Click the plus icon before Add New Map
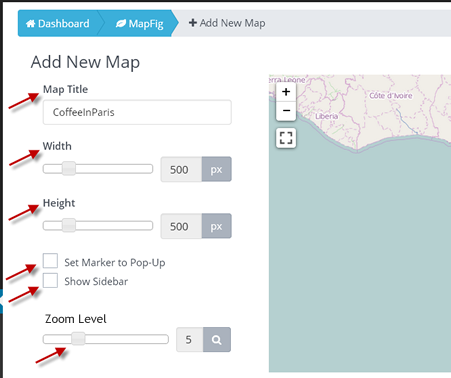Viewport: 451px width, 378px height. pyautogui.click(x=193, y=23)
